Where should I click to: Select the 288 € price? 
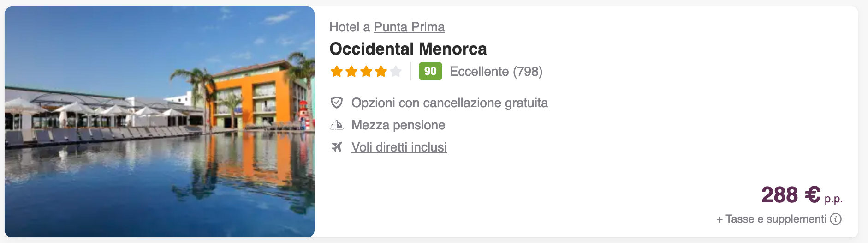point(791,194)
